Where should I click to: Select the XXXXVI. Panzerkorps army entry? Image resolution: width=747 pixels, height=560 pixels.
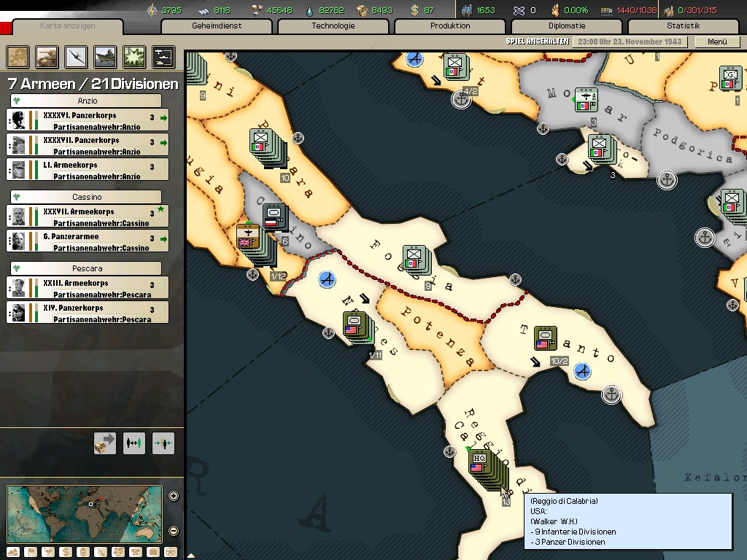coord(88,120)
